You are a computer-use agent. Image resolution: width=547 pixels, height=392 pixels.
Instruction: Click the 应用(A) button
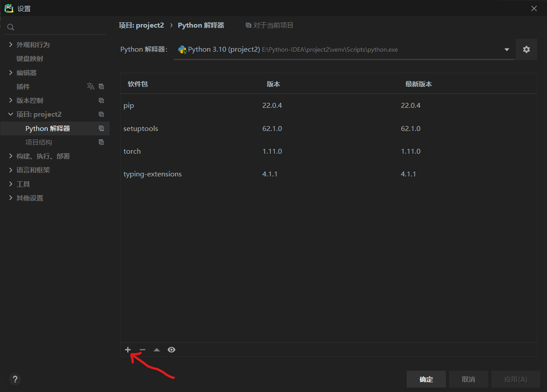pos(516,379)
